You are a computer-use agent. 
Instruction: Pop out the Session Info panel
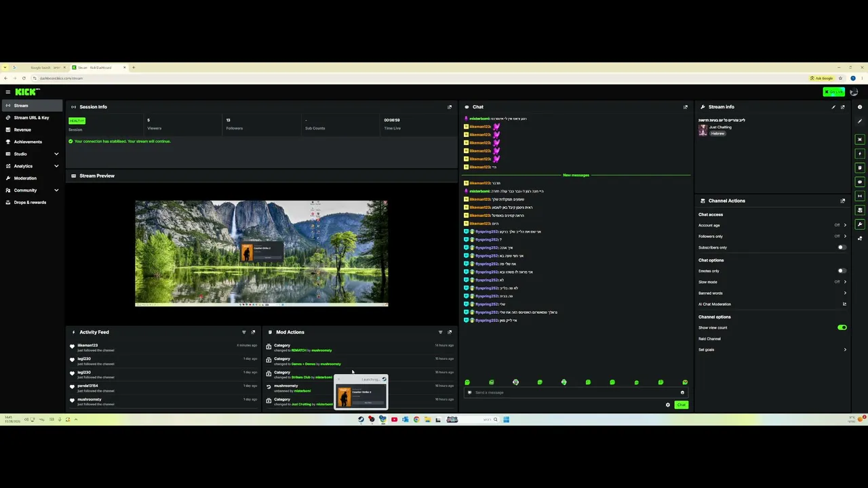point(449,107)
